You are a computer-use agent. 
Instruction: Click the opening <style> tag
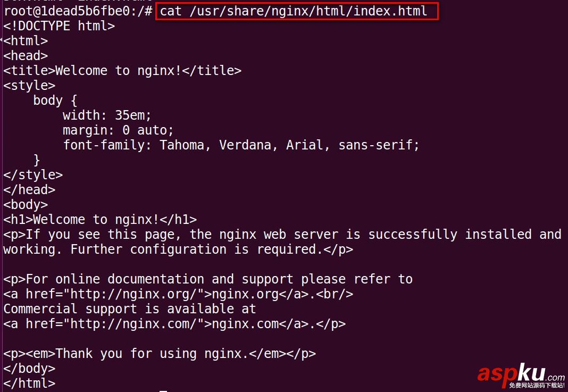coord(29,85)
